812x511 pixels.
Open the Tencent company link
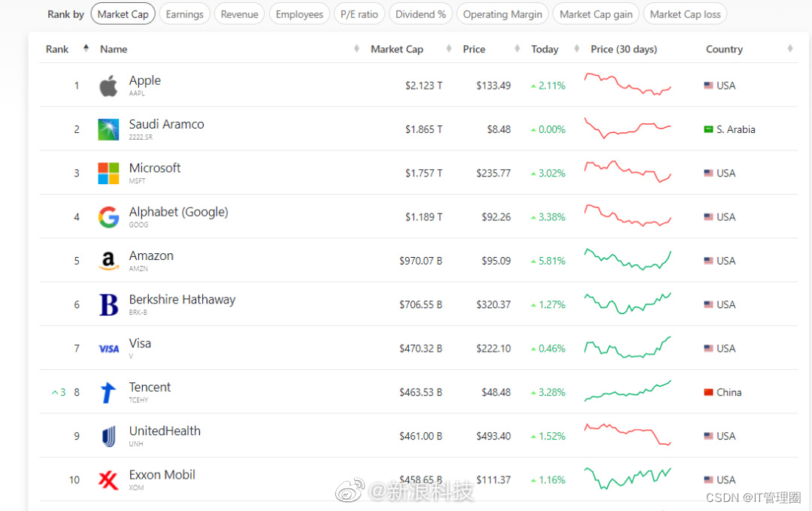150,387
